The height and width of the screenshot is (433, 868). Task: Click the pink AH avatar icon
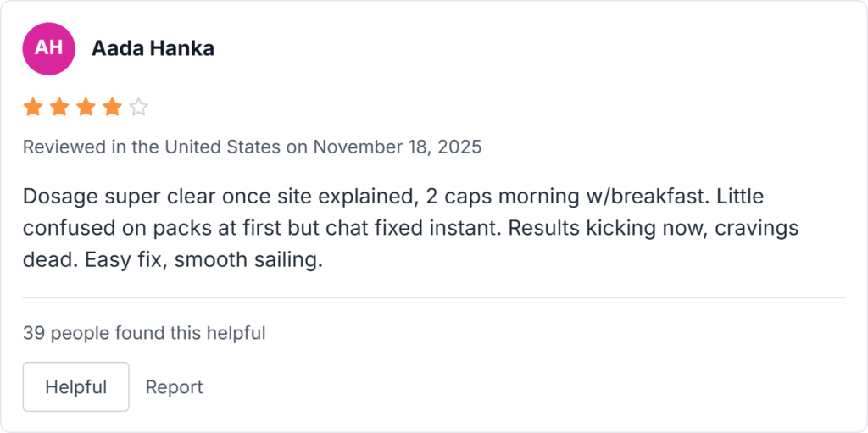pyautogui.click(x=48, y=47)
